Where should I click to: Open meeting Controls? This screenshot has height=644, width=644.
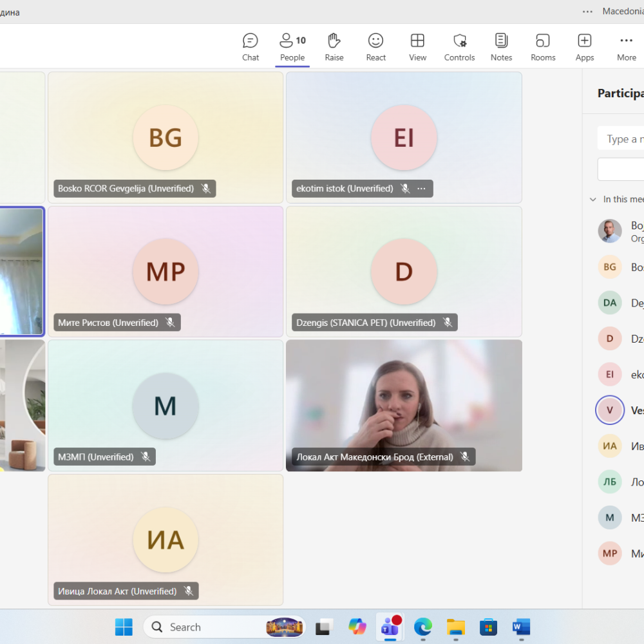click(x=459, y=47)
